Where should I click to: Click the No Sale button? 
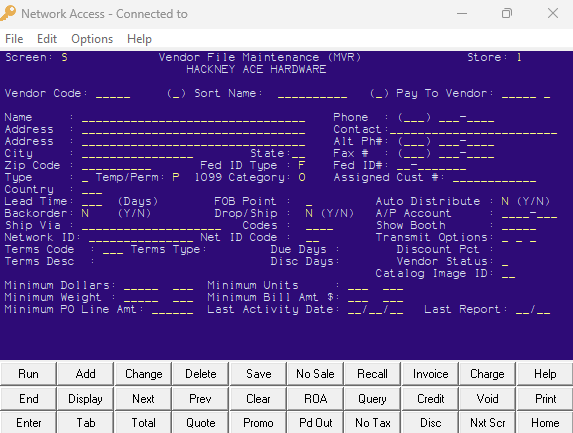pyautogui.click(x=315, y=374)
